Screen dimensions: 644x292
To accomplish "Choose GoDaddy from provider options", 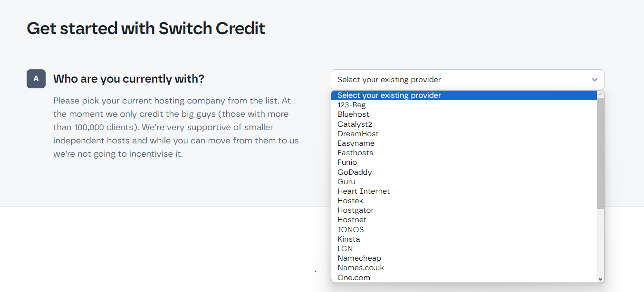I will tap(464, 172).
